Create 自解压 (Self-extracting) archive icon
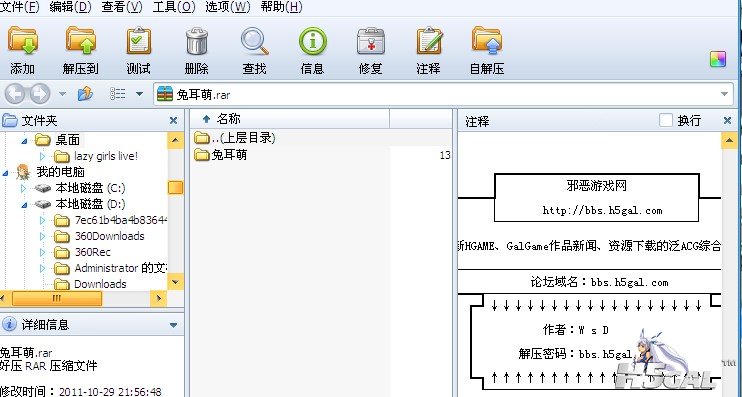 click(x=486, y=41)
